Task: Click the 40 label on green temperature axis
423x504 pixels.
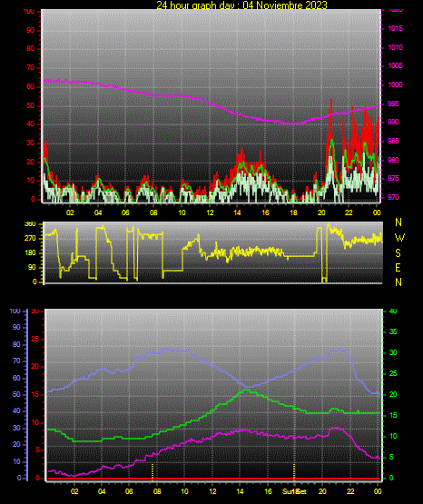Action: click(393, 311)
